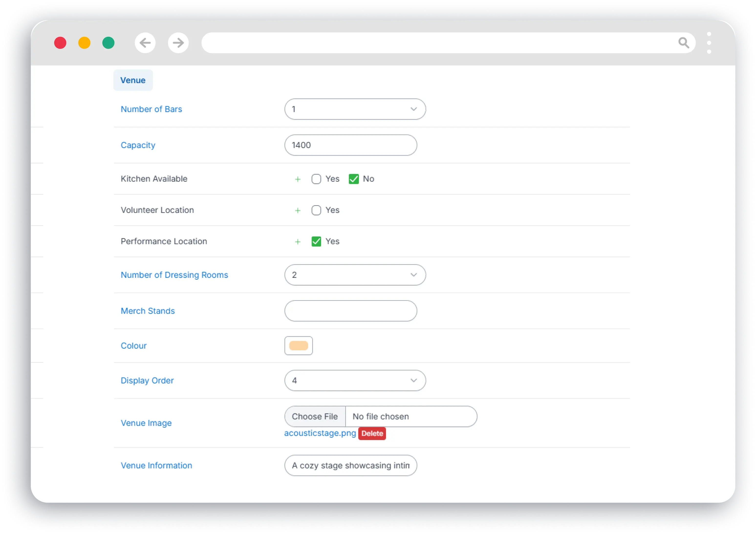Click the browser forward arrow button
The height and width of the screenshot is (534, 756).
click(178, 43)
